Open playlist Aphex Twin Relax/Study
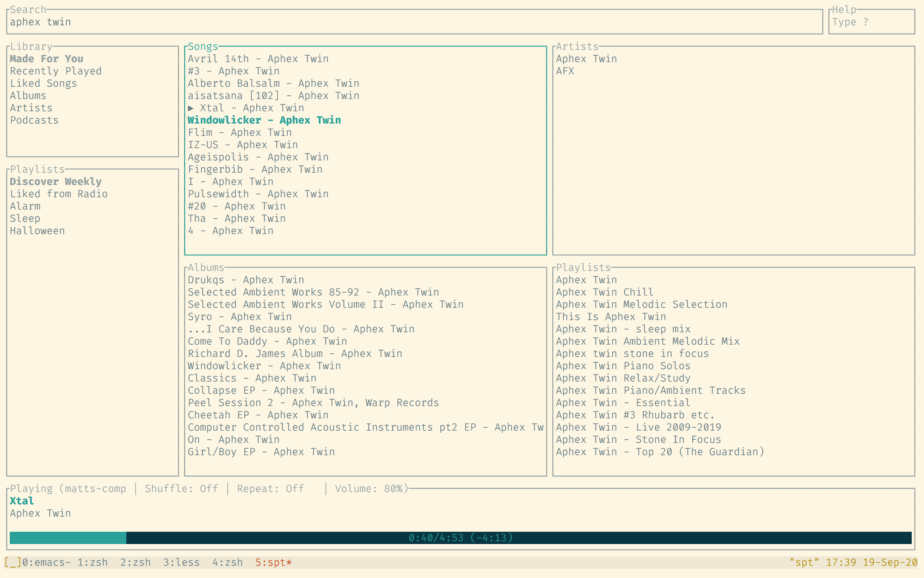The image size is (924, 578). click(623, 378)
